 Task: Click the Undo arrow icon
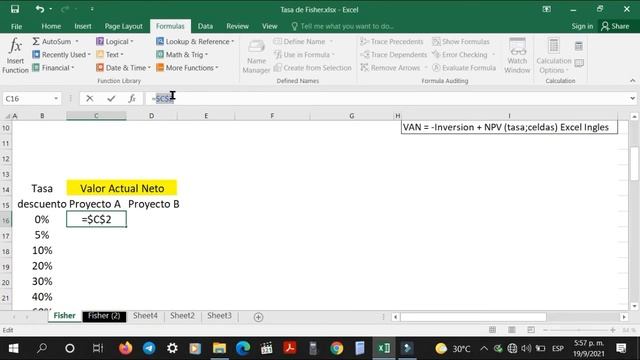tap(40, 9)
